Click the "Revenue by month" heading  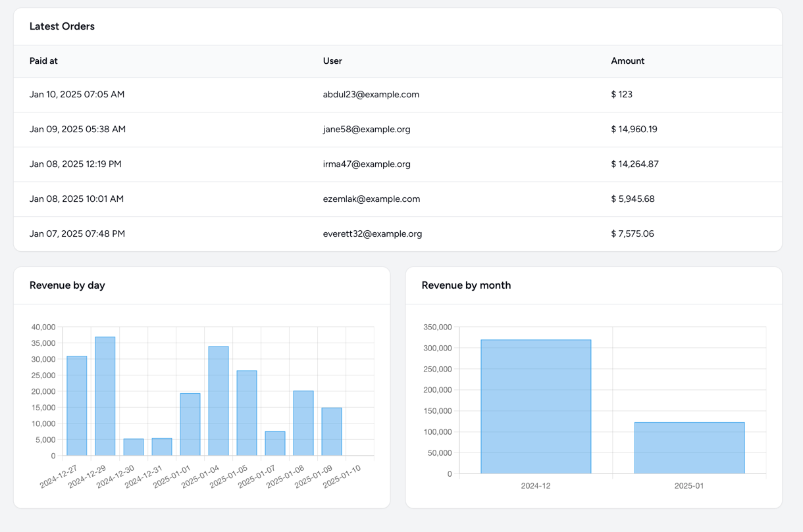pos(466,285)
